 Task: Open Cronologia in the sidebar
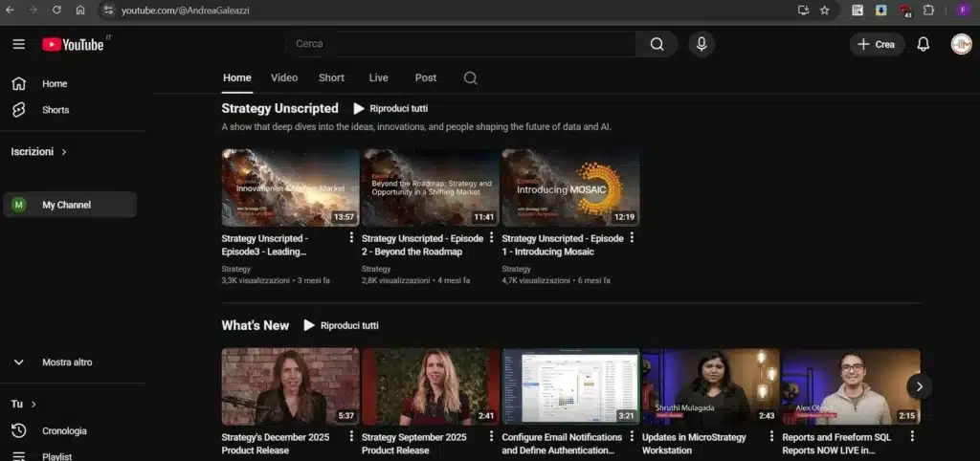click(64, 430)
